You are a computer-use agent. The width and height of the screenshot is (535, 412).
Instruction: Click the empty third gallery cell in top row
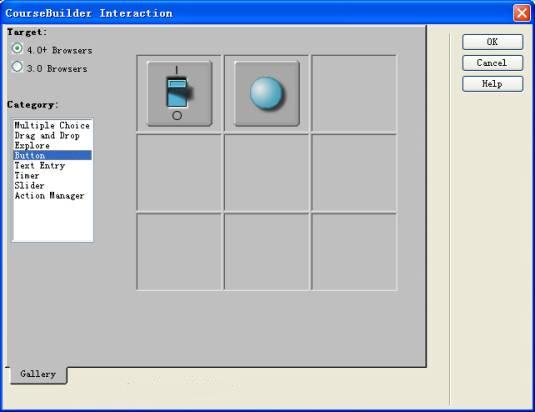[354, 93]
